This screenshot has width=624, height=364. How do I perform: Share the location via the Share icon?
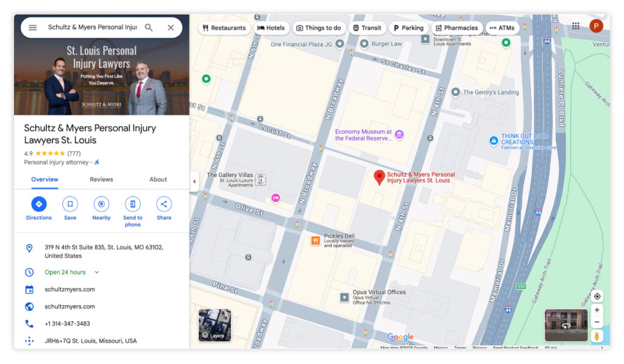[163, 205]
